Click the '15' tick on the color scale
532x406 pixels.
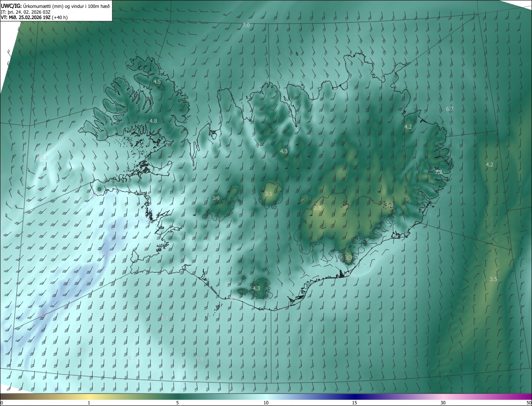(x=355, y=403)
